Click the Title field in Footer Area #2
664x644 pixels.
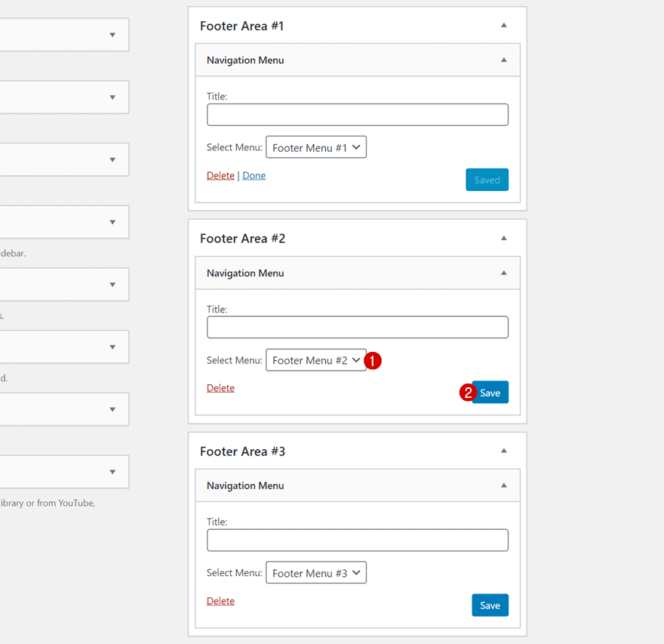coord(357,327)
